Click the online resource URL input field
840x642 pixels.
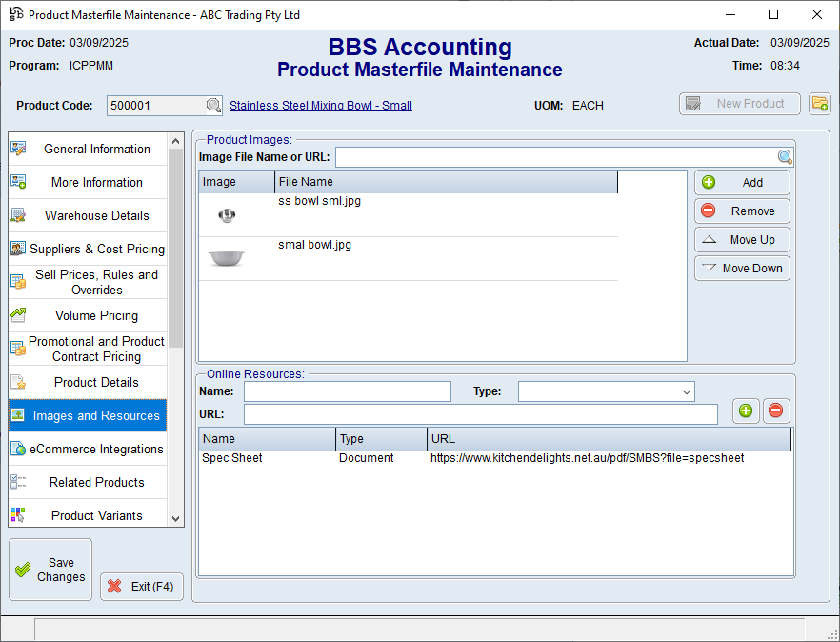click(480, 414)
